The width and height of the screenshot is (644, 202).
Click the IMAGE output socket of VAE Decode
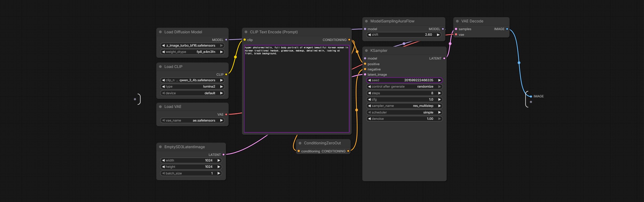507,29
